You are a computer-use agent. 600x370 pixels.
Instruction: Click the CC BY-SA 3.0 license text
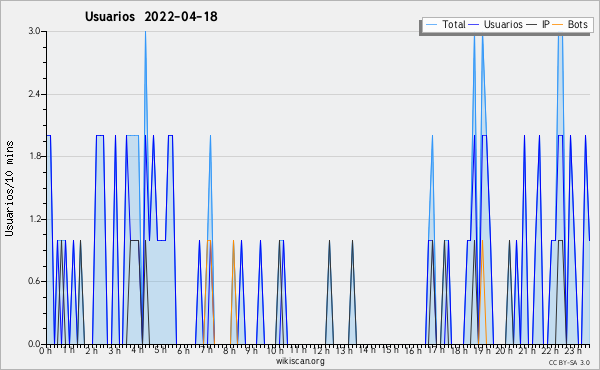[569, 363]
